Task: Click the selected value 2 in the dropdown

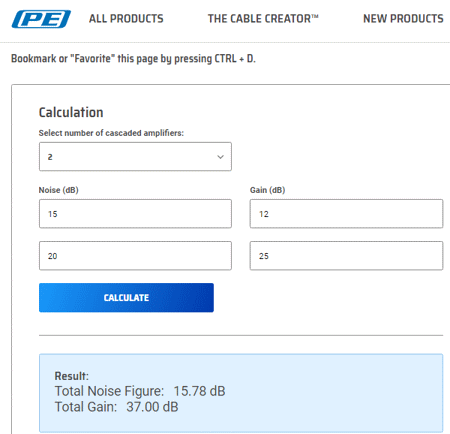Action: click(x=50, y=157)
